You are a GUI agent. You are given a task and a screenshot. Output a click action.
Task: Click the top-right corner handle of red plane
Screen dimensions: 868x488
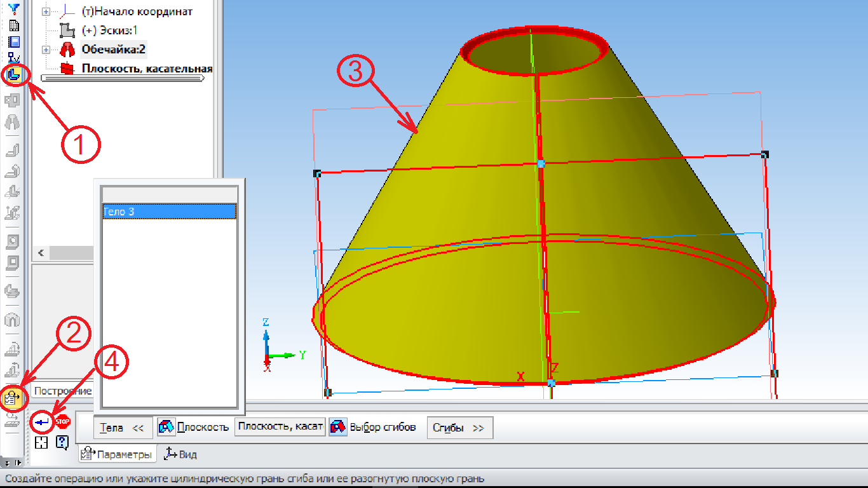[765, 154]
